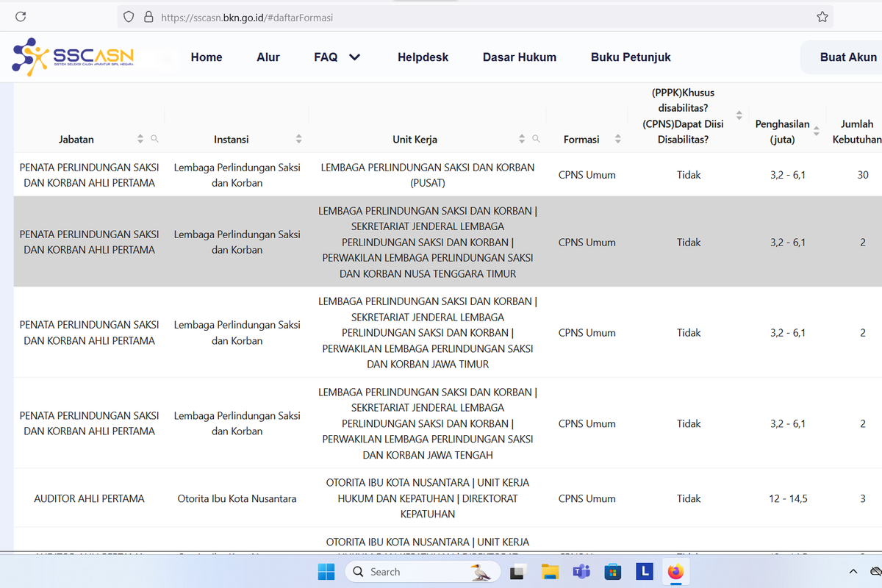Sort the table by Jabatan column
Viewport: 882px width, 588px height.
(140, 139)
